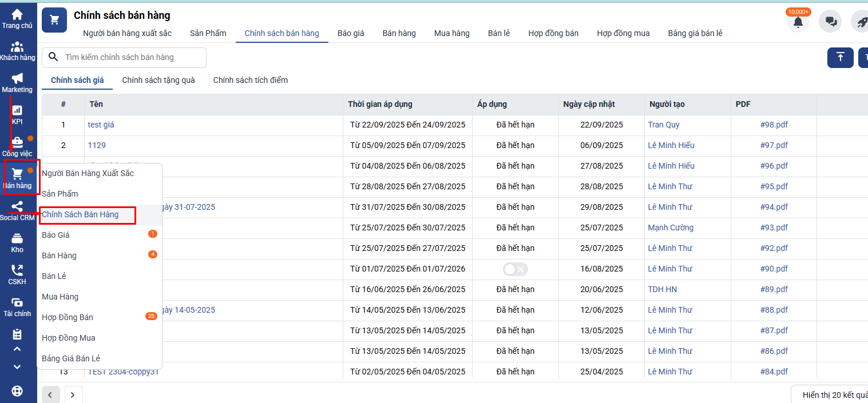Image resolution: width=868 pixels, height=403 pixels.
Task: Go to next page arrow
Action: coord(73,395)
